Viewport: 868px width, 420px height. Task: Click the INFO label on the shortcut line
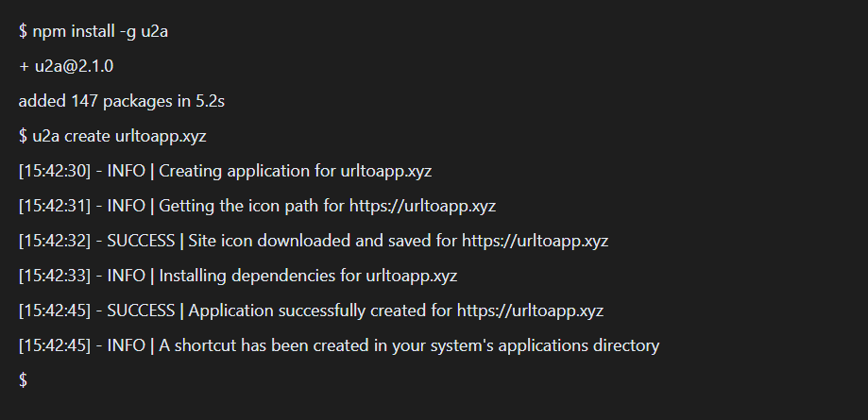(x=126, y=345)
